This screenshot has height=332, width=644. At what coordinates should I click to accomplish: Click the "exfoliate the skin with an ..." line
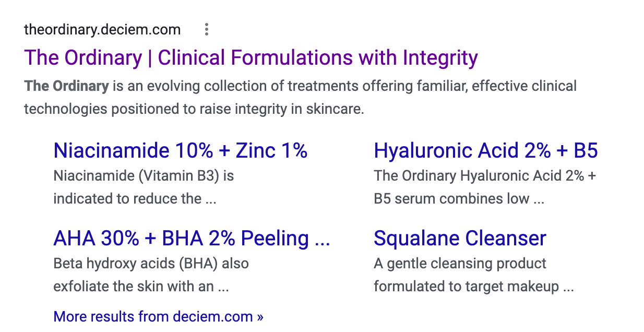click(x=141, y=287)
